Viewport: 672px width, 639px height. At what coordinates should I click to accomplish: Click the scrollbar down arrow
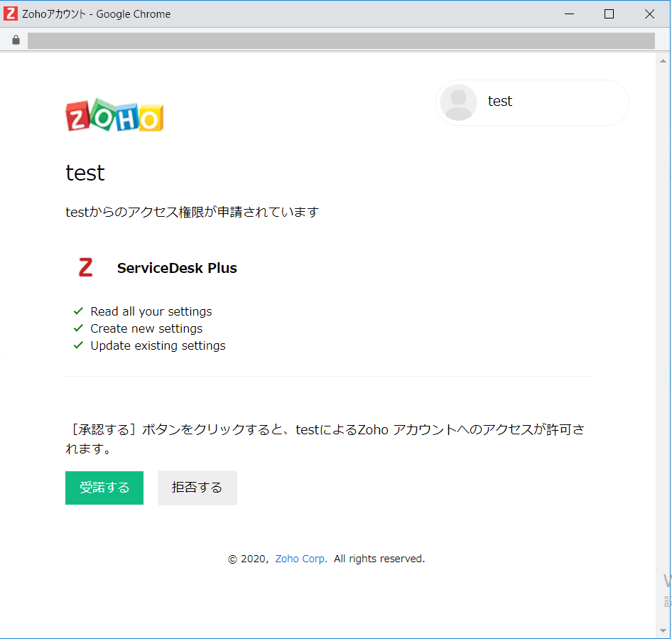663,630
